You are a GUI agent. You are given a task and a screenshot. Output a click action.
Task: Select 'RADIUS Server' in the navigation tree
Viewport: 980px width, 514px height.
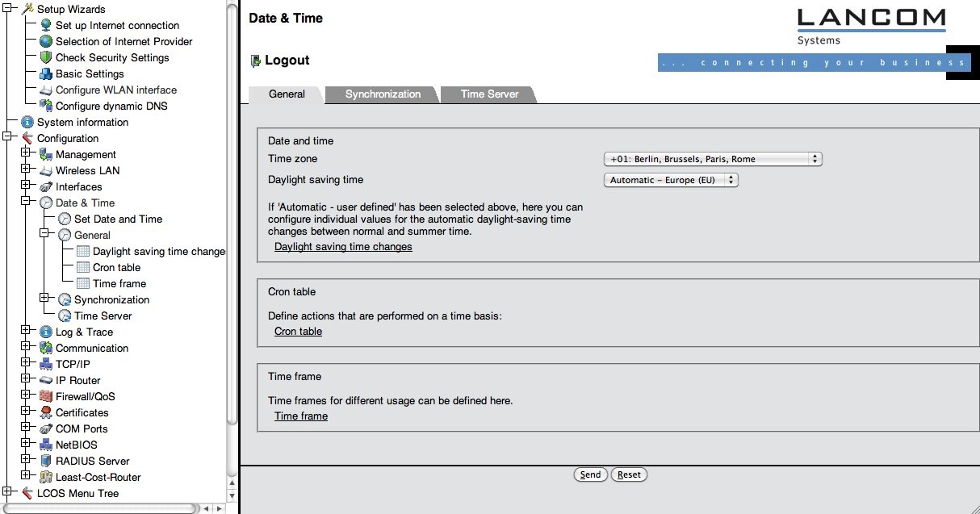click(92, 461)
